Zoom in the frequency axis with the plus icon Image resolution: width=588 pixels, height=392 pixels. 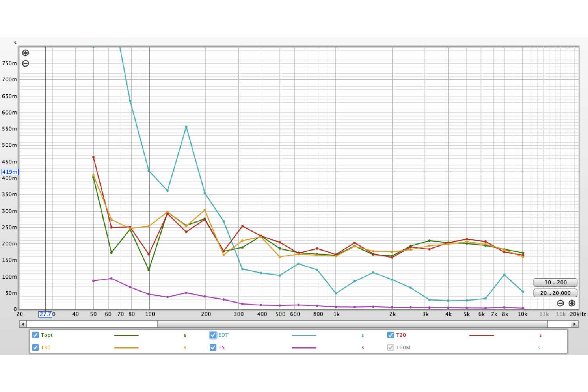pyautogui.click(x=572, y=303)
